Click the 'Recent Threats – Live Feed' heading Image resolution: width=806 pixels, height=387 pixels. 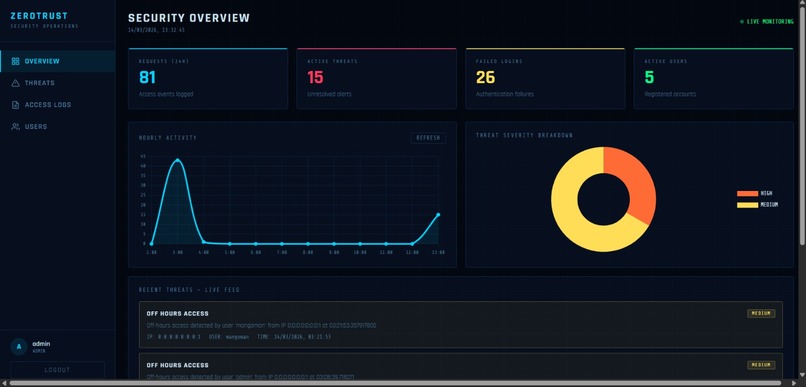coord(189,290)
